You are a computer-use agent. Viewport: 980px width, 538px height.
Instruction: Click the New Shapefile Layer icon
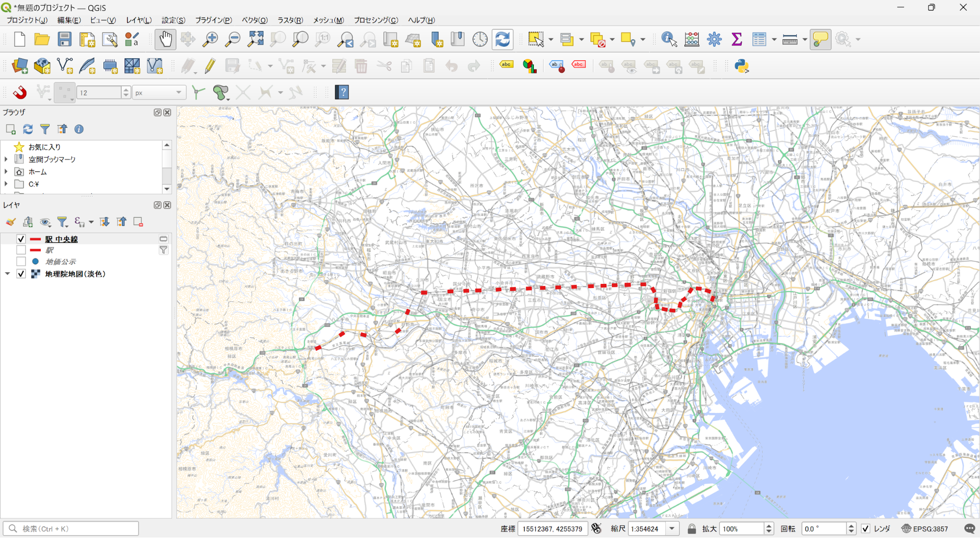65,66
